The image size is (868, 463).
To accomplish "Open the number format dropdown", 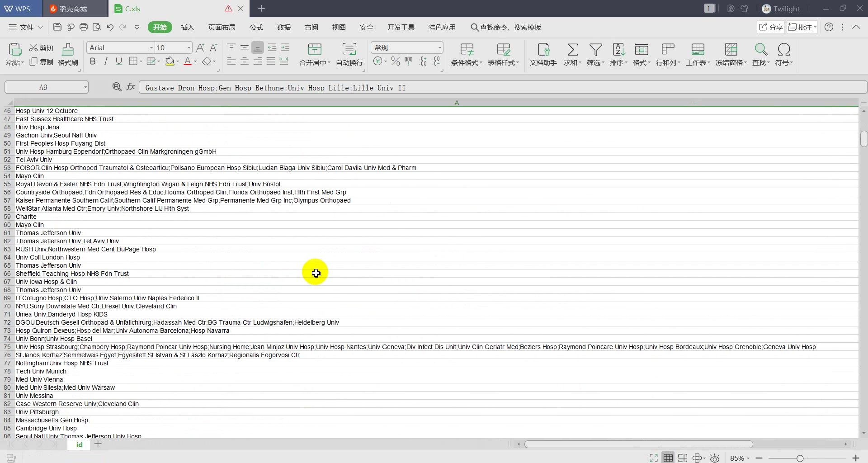I will (x=439, y=47).
